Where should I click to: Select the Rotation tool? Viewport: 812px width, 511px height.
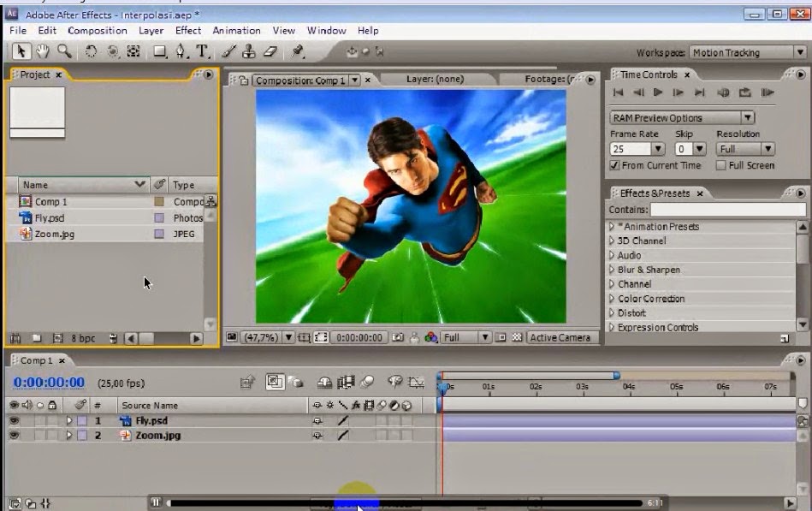click(91, 51)
